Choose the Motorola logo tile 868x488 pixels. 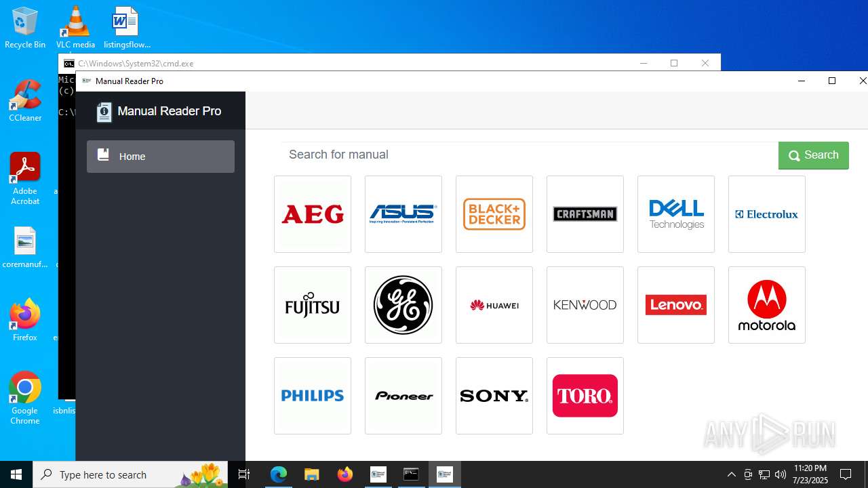[767, 305]
